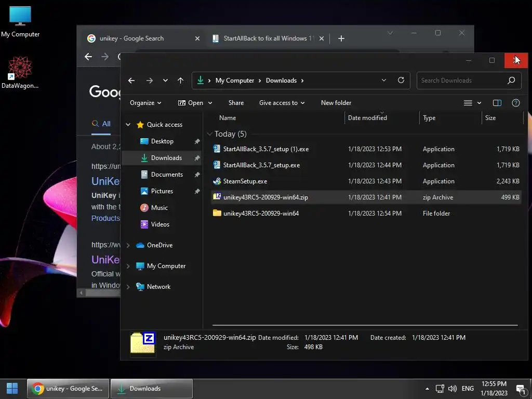Viewport: 532px width, 399px height.
Task: Open Chrome from the taskbar
Action: [x=68, y=389]
